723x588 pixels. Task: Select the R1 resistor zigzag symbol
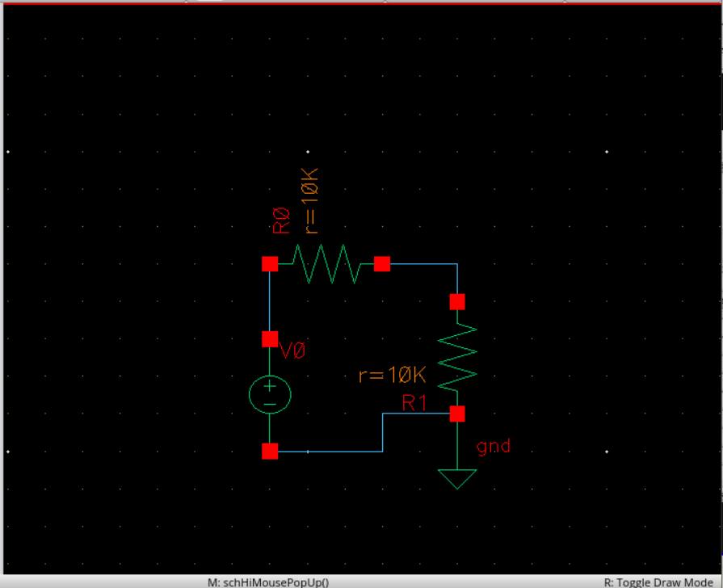point(457,358)
